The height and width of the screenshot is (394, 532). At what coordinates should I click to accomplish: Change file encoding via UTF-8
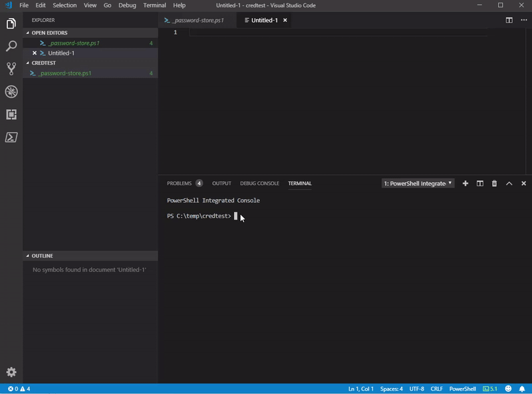point(417,389)
